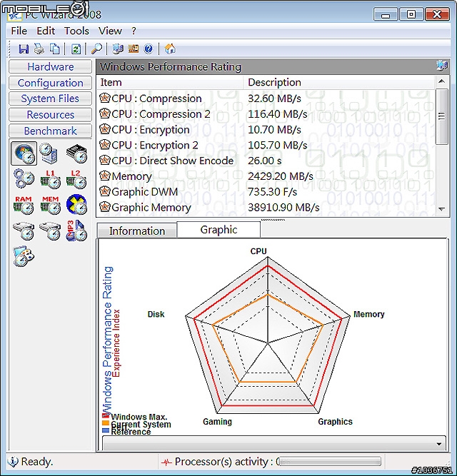Select the Windows globe benchmark icon
457x476 pixels.
click(x=24, y=153)
